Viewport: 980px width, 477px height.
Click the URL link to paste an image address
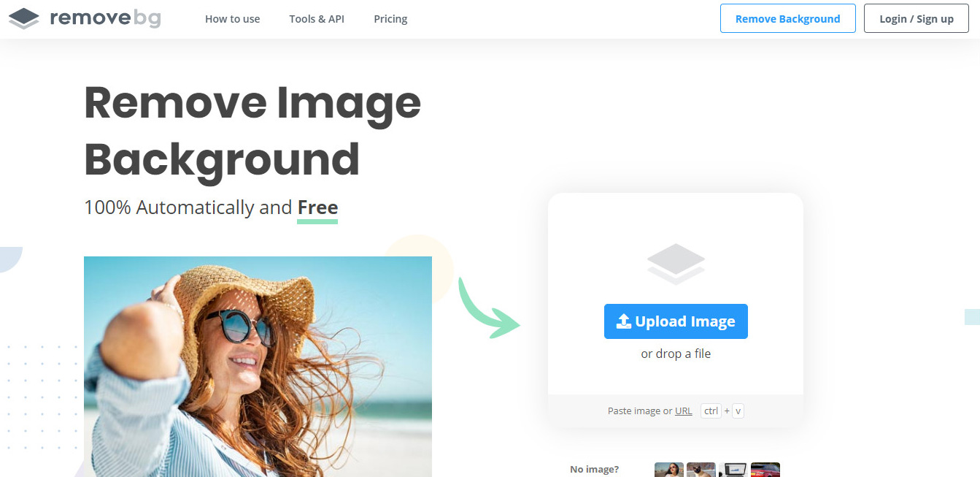tap(683, 411)
